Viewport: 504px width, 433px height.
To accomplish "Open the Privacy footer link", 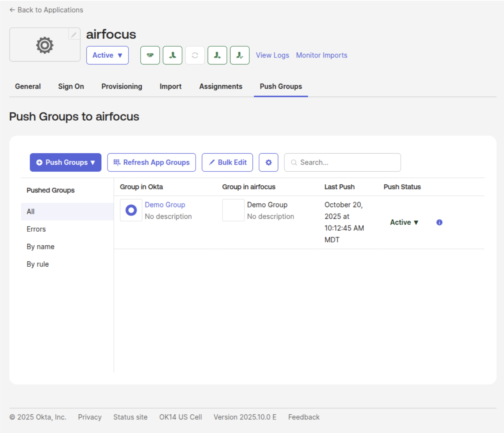I will [x=90, y=417].
